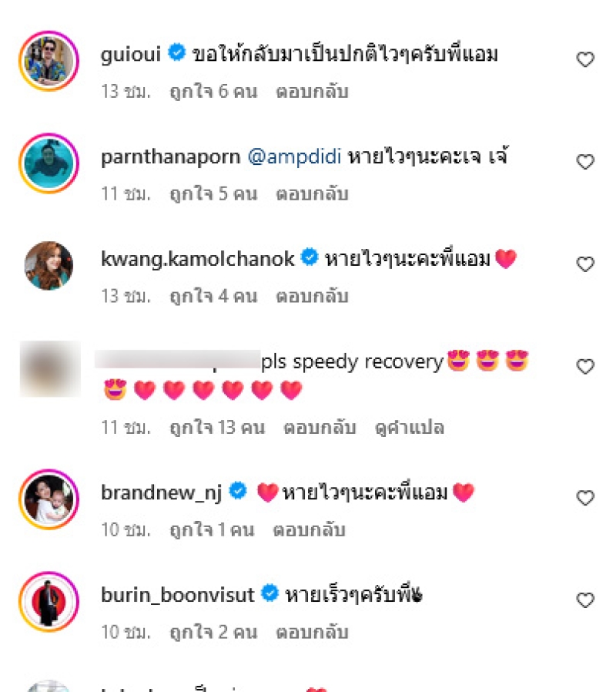Like guioui's comment with heart icon

tap(585, 59)
